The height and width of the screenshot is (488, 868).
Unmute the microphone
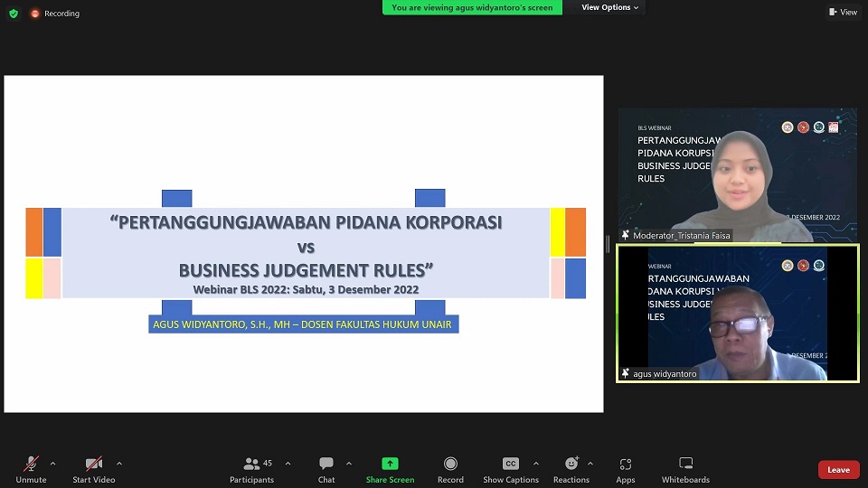(x=31, y=465)
